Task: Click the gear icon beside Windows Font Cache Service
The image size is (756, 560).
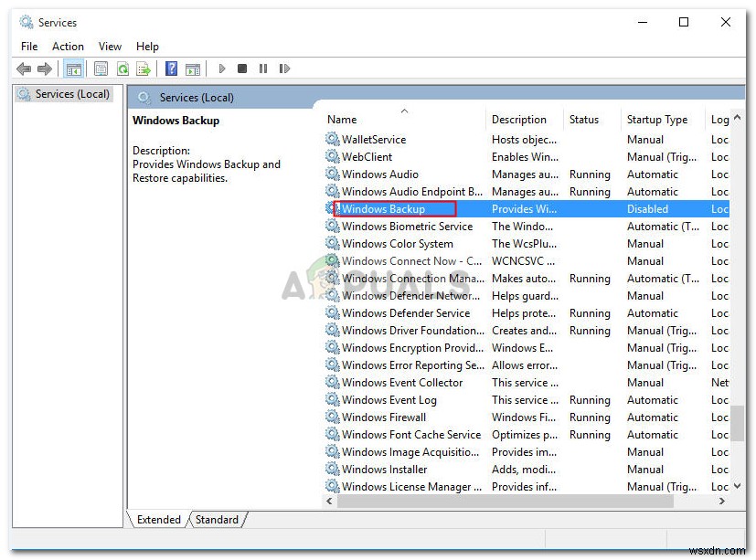Action: tap(332, 434)
